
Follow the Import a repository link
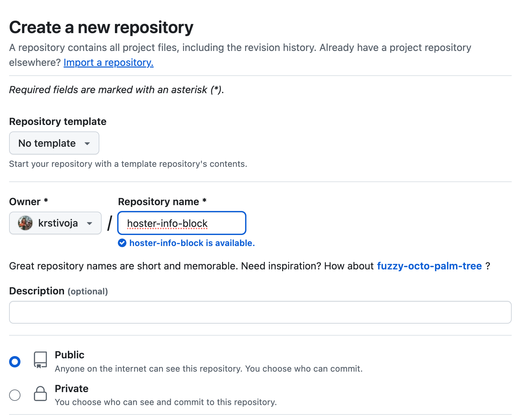pos(108,62)
